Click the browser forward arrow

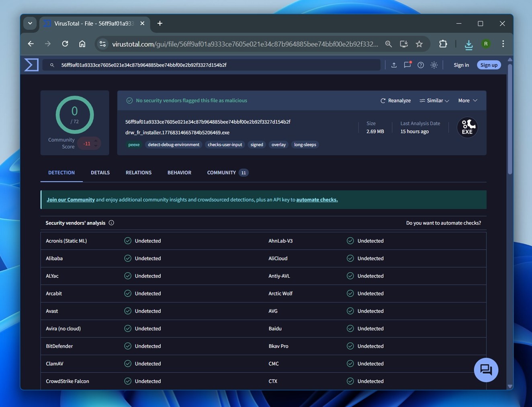pos(48,44)
